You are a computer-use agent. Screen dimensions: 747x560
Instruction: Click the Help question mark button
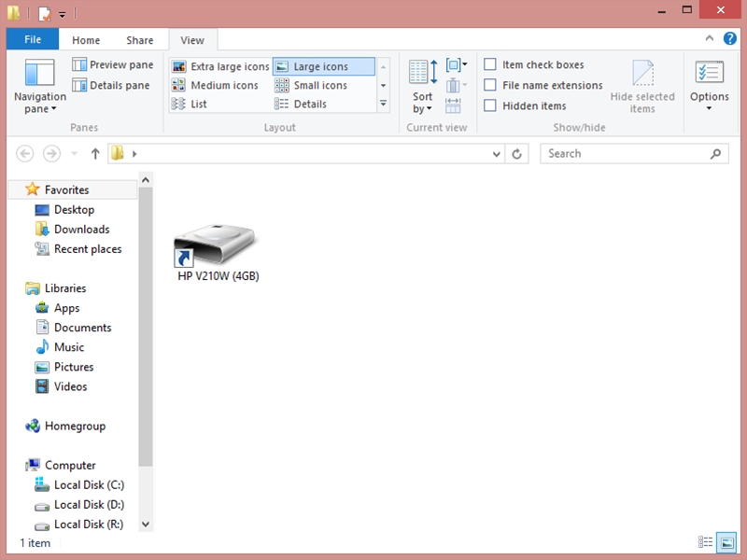coord(730,38)
